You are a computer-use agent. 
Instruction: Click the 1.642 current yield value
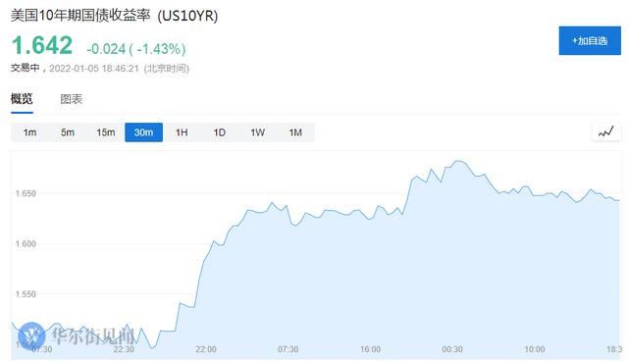click(42, 45)
